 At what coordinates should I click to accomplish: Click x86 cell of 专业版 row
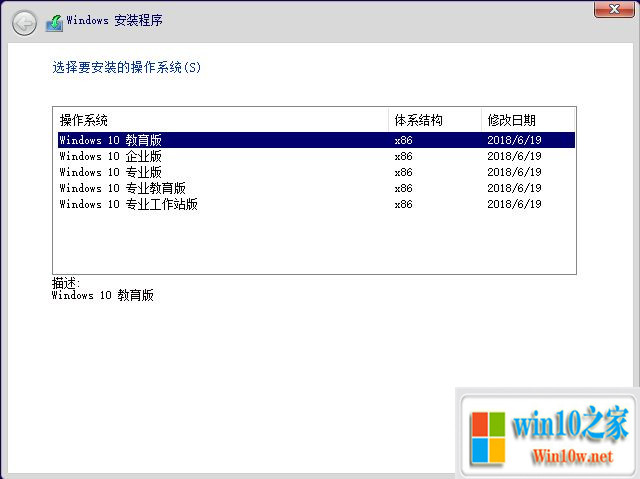click(403, 172)
